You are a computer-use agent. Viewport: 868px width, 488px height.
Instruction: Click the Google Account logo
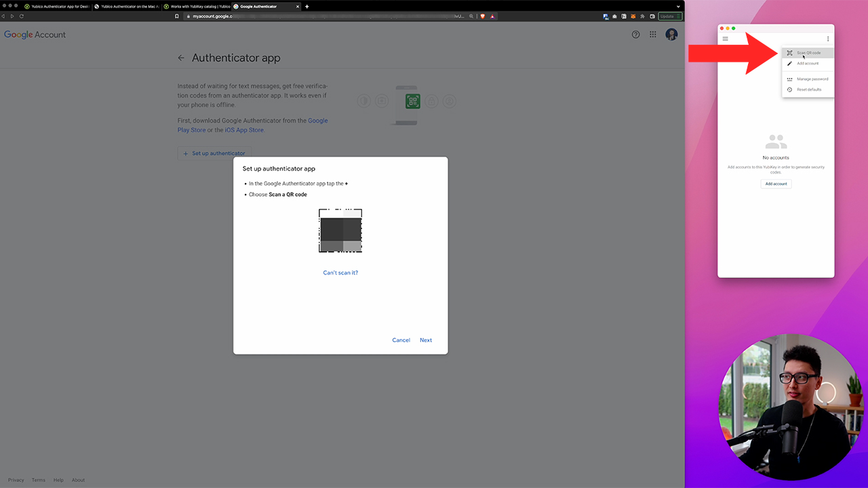(35, 35)
